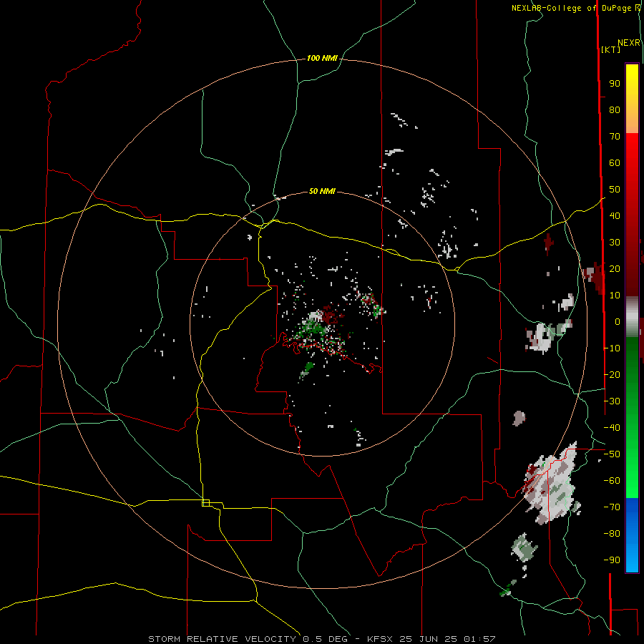Image resolution: width=644 pixels, height=644 pixels.
Task: Click the 70 value on velocity scale
Action: [615, 137]
